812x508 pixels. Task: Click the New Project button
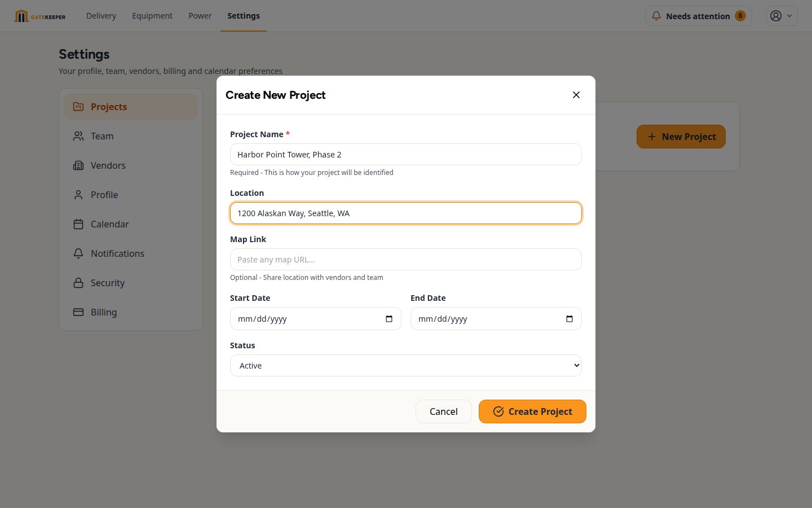point(681,137)
